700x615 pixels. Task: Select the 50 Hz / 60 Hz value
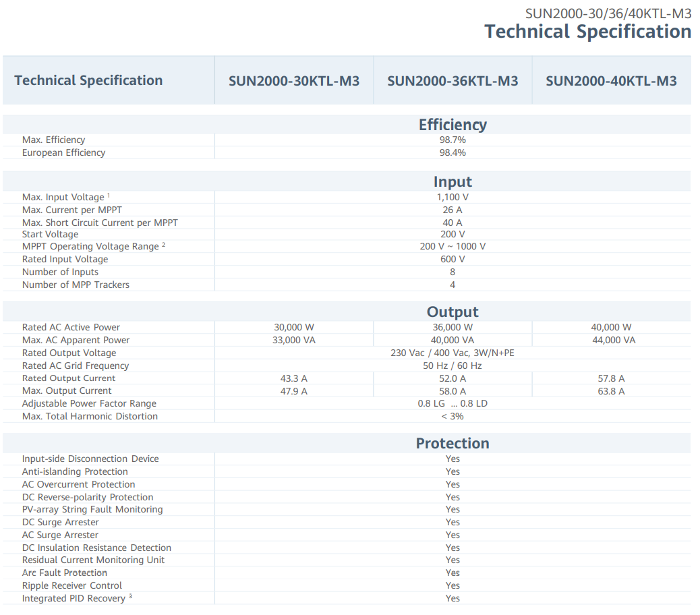point(453,365)
